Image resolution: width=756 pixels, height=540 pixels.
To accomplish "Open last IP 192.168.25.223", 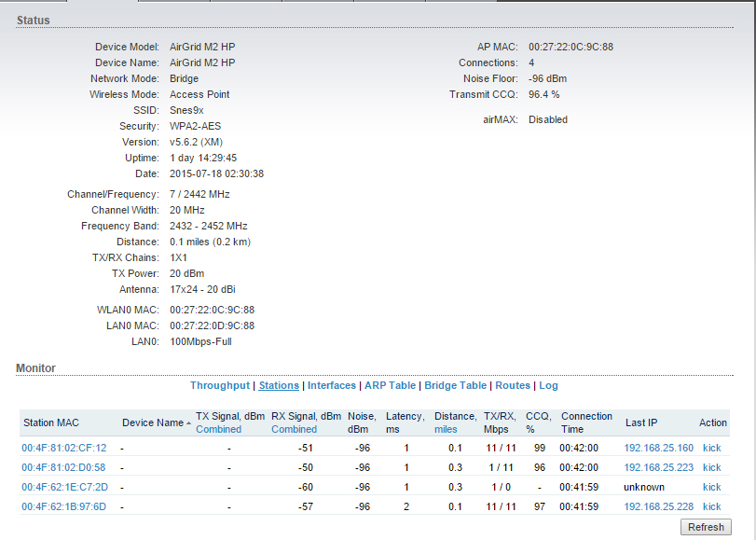I will [x=659, y=467].
